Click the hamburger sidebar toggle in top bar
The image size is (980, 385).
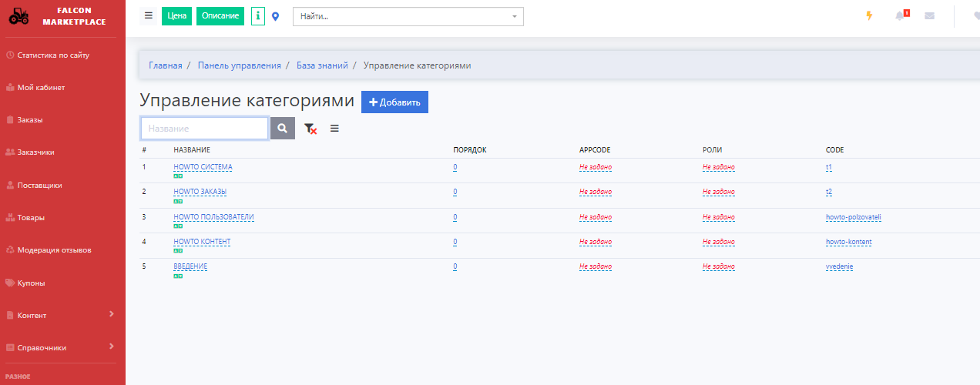[x=149, y=15]
